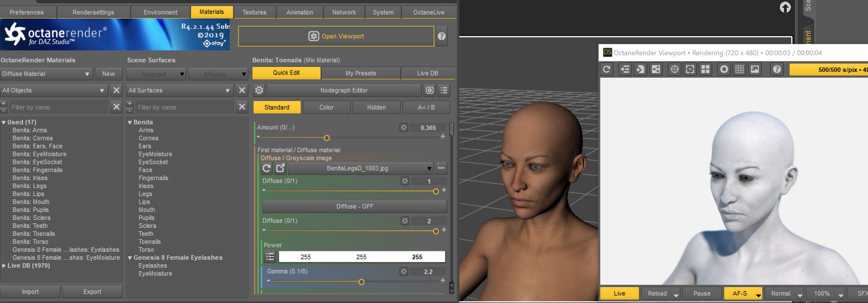Click the Octane logo icon right of Nodegraph Editor
The width and height of the screenshot is (868, 303).
pos(430,90)
